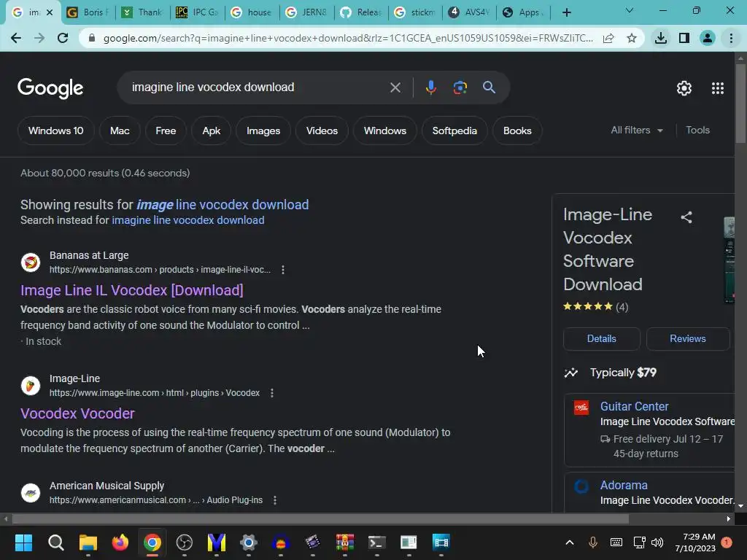
Task: Open the Chrome three-dot menu
Action: [731, 38]
